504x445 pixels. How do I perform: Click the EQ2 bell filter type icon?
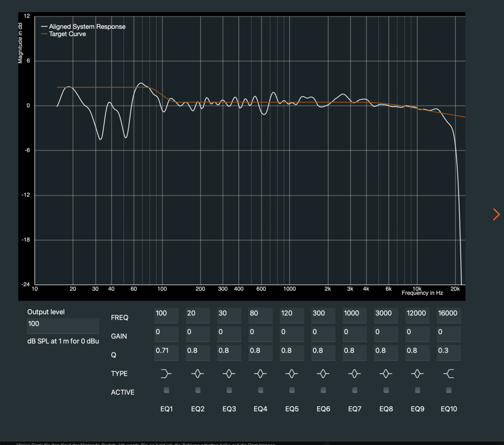(x=198, y=373)
